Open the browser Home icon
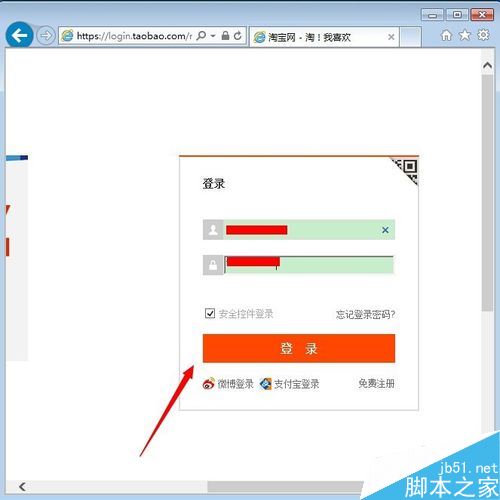500x500 pixels. 446,35
